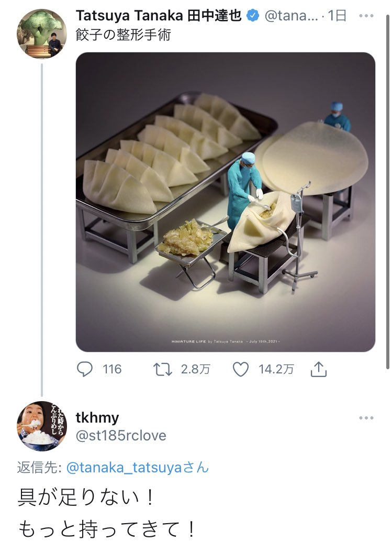Tap the 116 reply count
This screenshot has width=392, height=553.
[112, 370]
